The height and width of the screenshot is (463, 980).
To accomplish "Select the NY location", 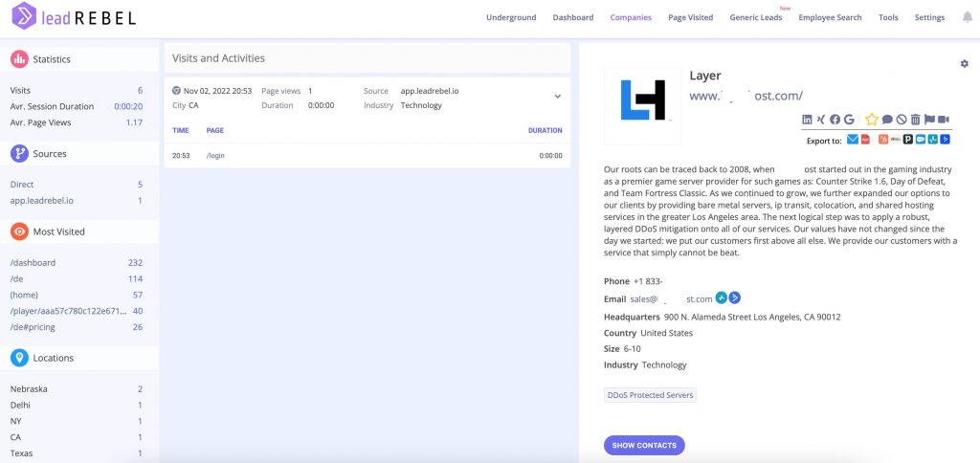I will (x=77, y=421).
